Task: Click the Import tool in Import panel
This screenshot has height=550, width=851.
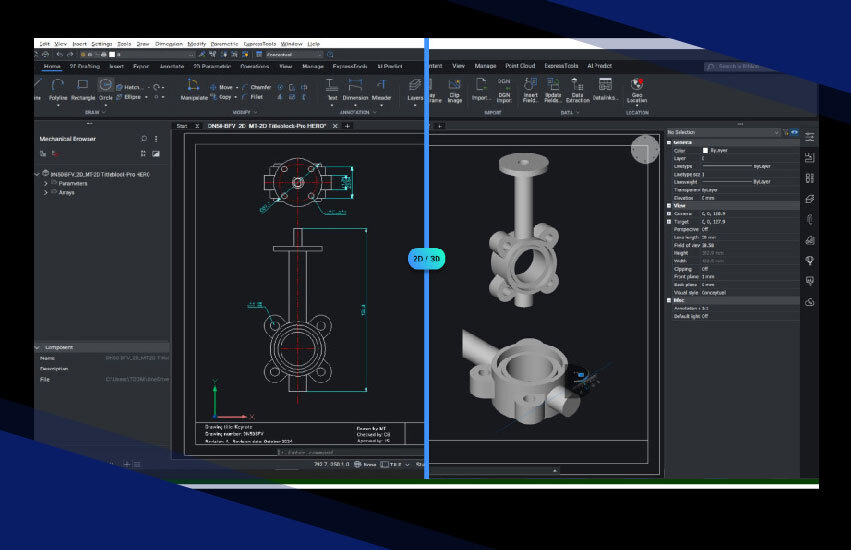Action: pos(480,90)
